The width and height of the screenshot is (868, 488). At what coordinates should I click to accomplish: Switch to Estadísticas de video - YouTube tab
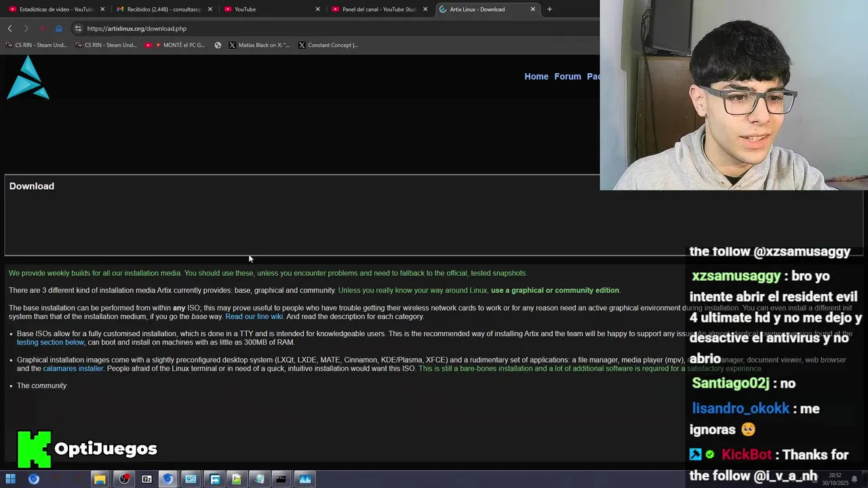[x=57, y=9]
